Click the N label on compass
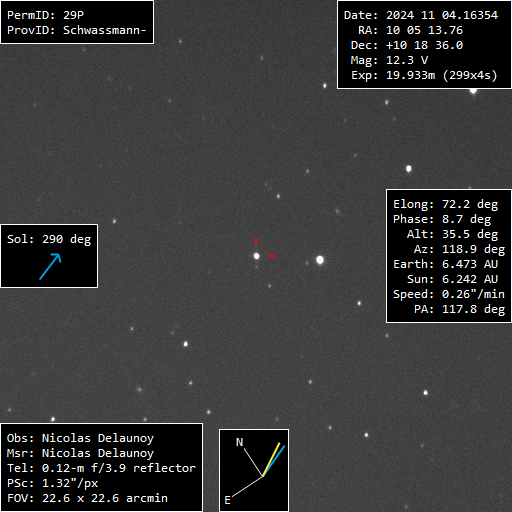This screenshot has width=512, height=512. pos(239,442)
